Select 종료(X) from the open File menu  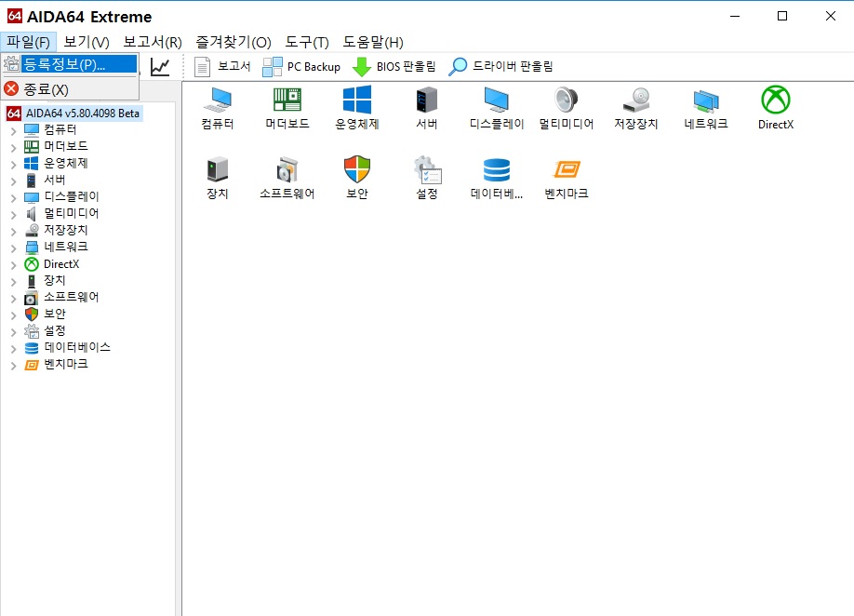(x=44, y=89)
